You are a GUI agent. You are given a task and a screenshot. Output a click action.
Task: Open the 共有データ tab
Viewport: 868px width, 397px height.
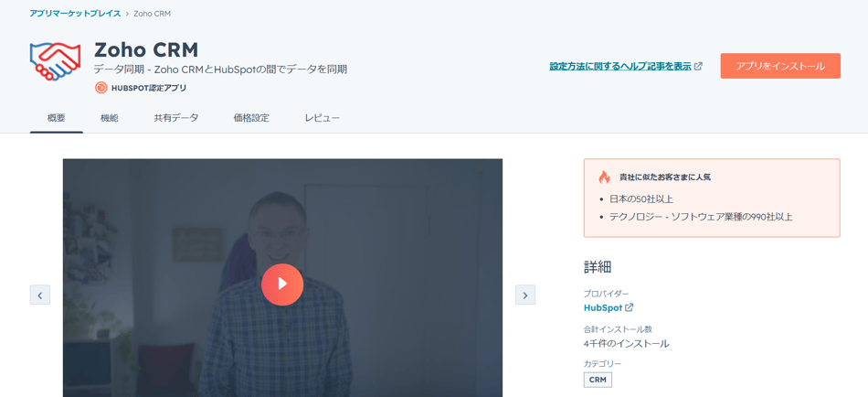[176, 118]
